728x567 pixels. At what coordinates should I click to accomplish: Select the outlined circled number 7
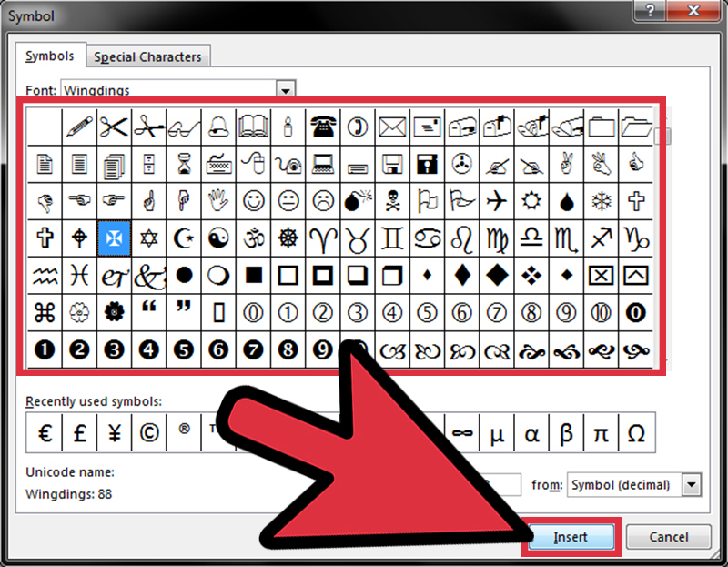click(x=497, y=312)
